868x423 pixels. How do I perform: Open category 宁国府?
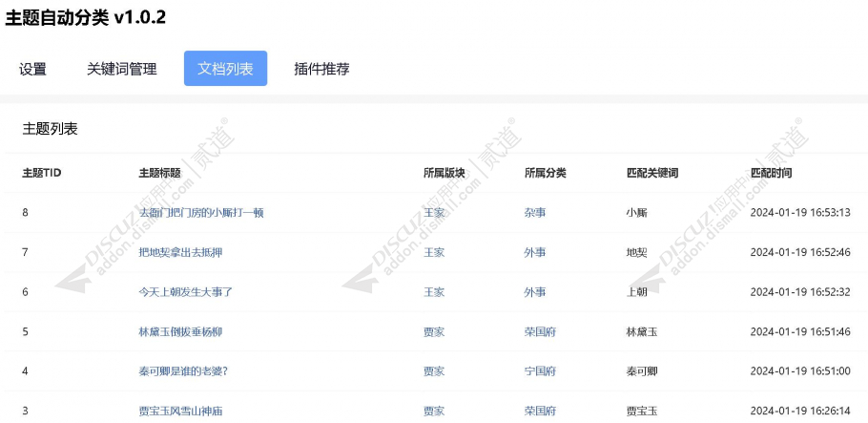pos(540,371)
